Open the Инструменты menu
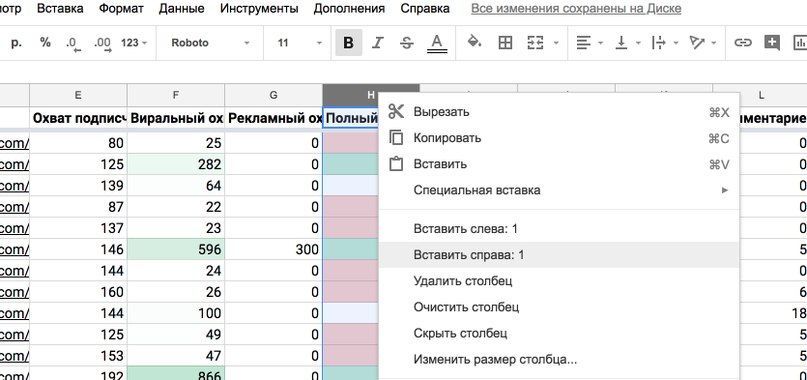The width and height of the screenshot is (807, 380). tap(259, 9)
